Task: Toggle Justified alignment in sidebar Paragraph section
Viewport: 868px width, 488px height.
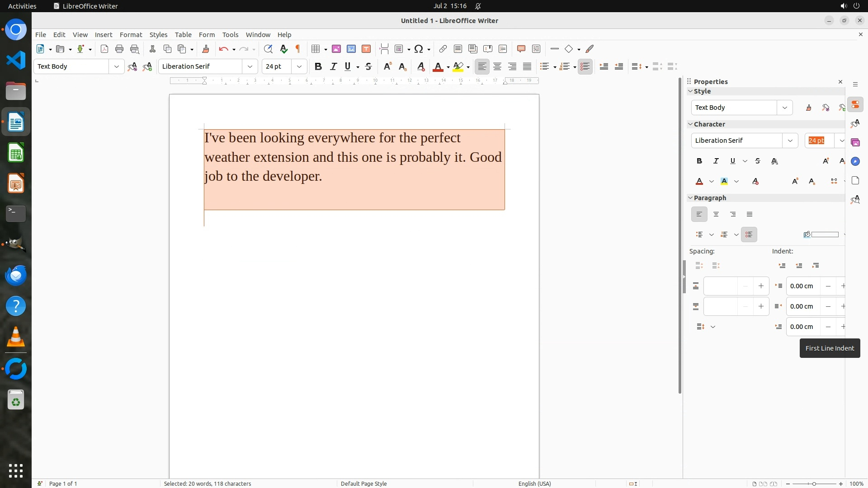Action: click(x=750, y=214)
